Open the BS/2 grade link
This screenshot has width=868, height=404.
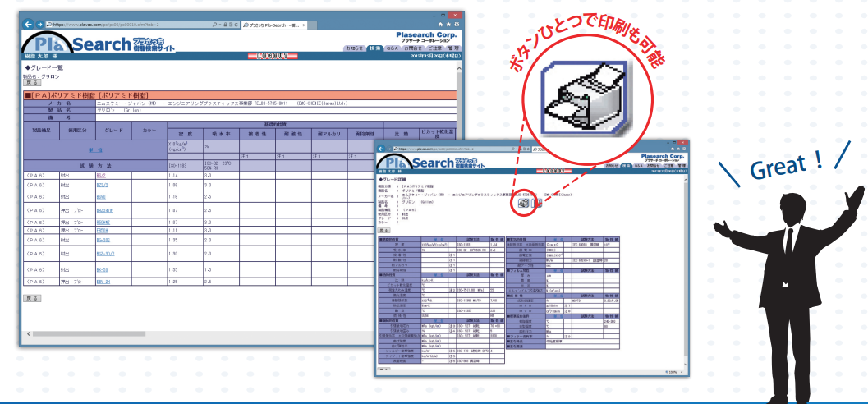click(x=102, y=175)
